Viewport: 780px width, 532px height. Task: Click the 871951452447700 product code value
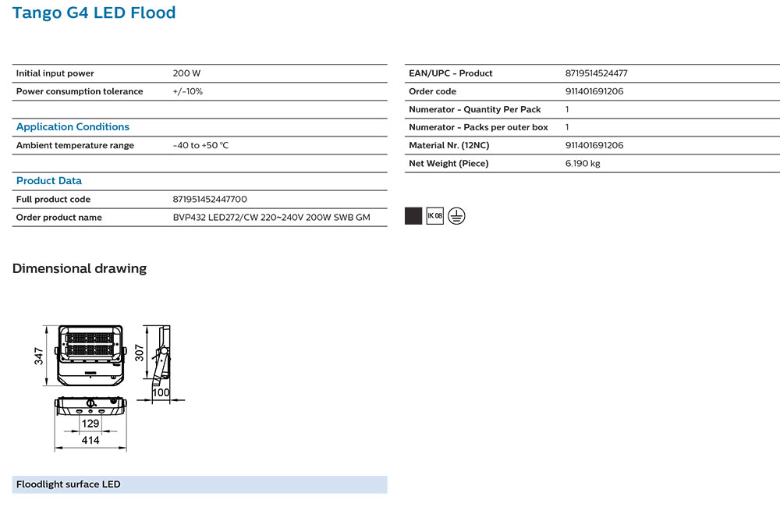click(x=210, y=199)
